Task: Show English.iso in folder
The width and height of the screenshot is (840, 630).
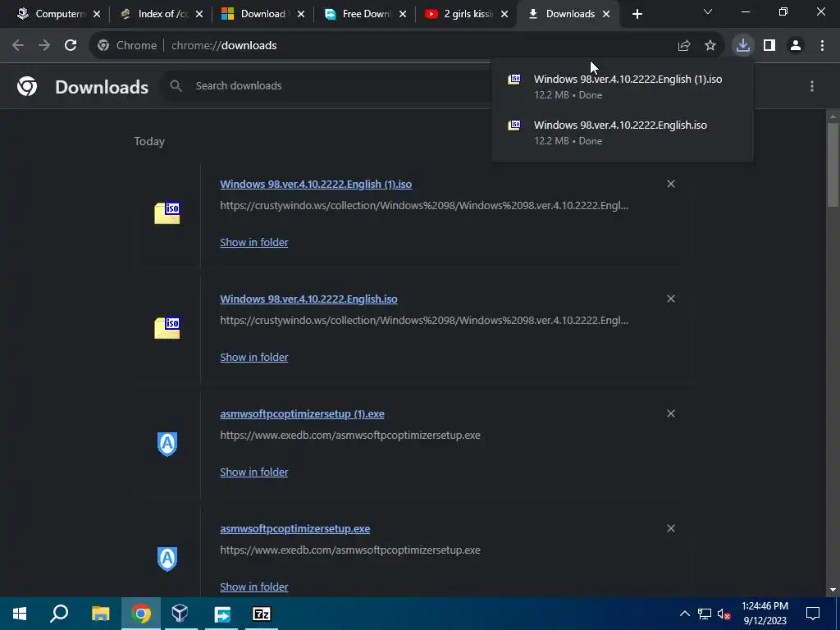Action: click(254, 357)
